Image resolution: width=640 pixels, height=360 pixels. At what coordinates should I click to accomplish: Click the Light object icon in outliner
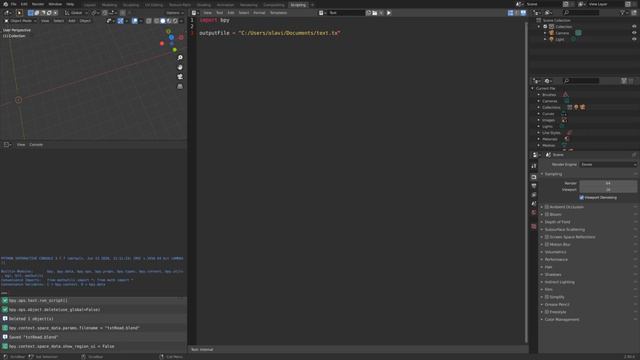click(x=551, y=39)
